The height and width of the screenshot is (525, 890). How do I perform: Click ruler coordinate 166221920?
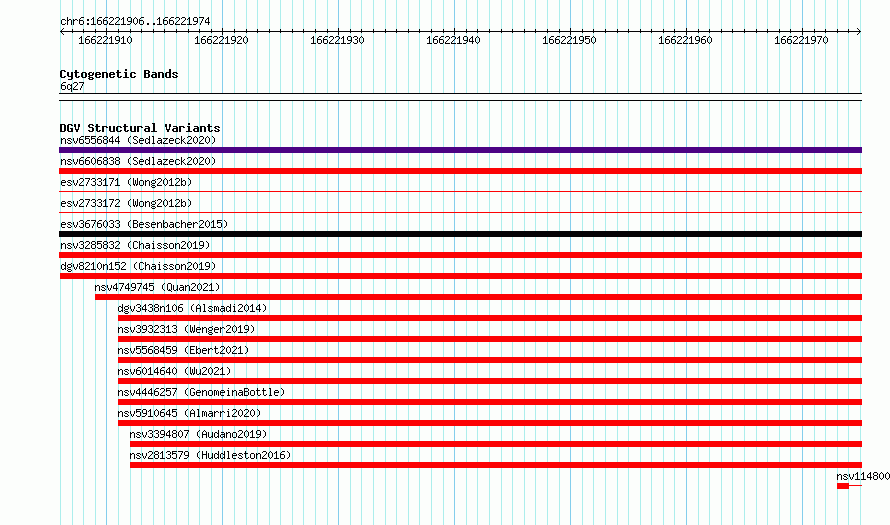pos(221,40)
